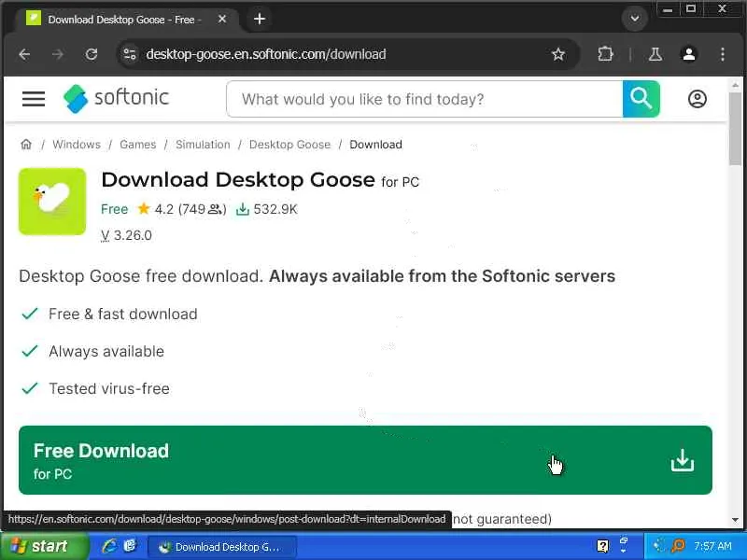Open Simulation breadcrumb link
Screen dimensions: 747x560
click(x=203, y=145)
